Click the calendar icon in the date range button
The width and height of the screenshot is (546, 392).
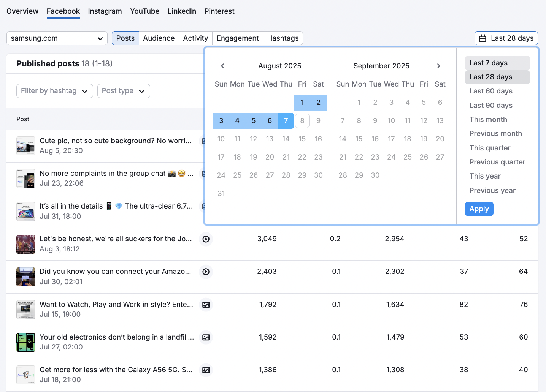(483, 38)
